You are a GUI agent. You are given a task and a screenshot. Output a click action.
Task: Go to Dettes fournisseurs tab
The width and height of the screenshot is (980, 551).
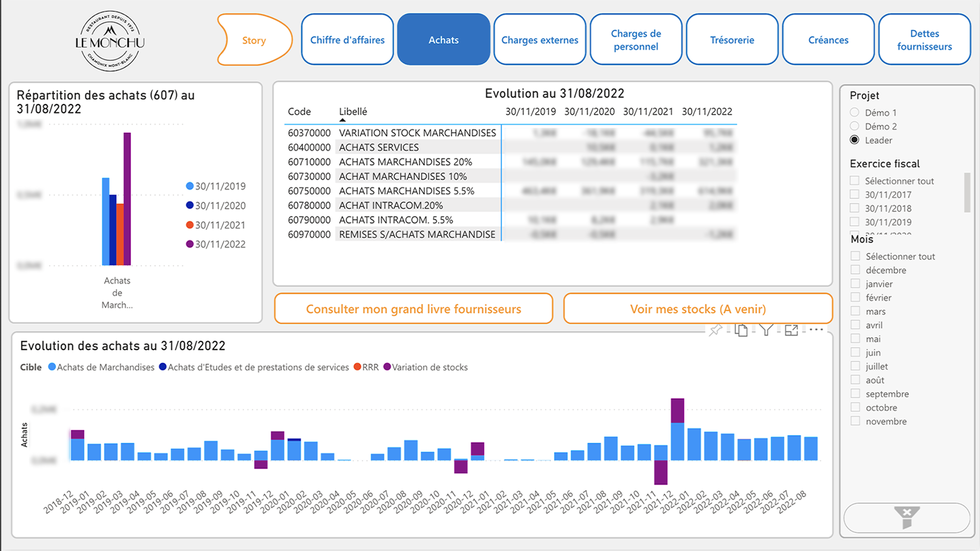[924, 40]
